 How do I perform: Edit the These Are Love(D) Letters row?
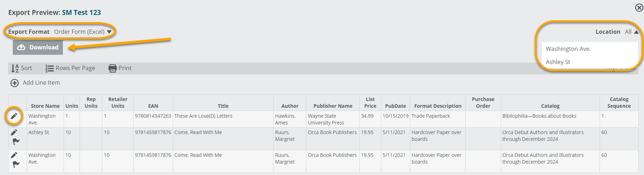14,116
